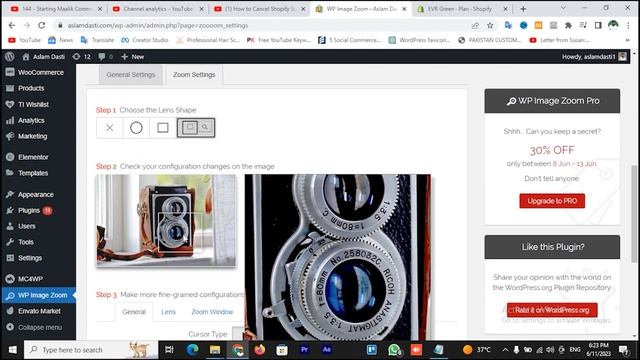
Task: Open Howdy aslamdasti1 account menu
Action: (594, 57)
